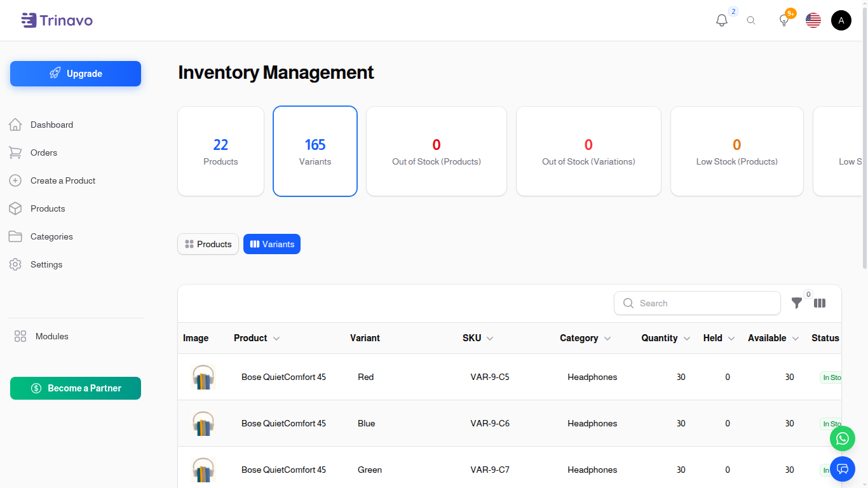
Task: Click Headphones category in VAR-9-C5 row
Action: (592, 377)
